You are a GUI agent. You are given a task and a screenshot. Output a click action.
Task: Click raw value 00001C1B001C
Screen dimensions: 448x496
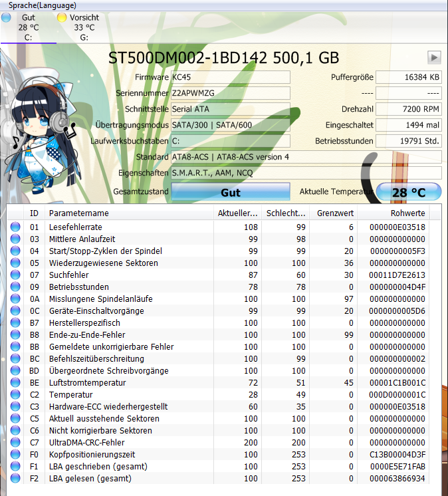(397, 383)
